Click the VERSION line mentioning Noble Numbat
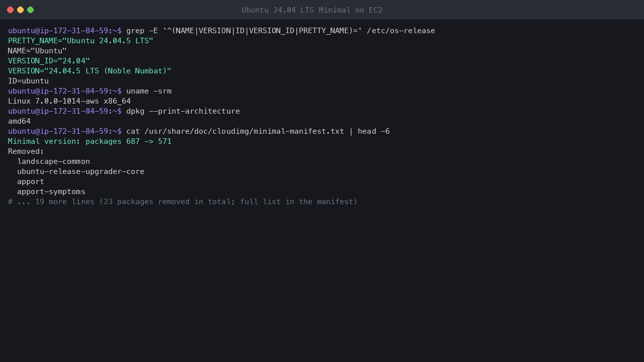 coord(90,71)
